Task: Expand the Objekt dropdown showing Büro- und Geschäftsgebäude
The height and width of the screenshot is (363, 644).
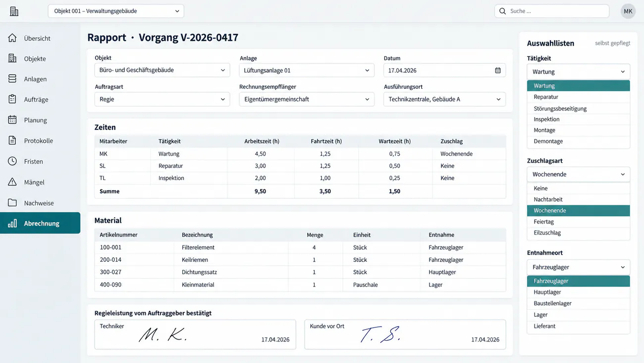Action: pyautogui.click(x=162, y=70)
